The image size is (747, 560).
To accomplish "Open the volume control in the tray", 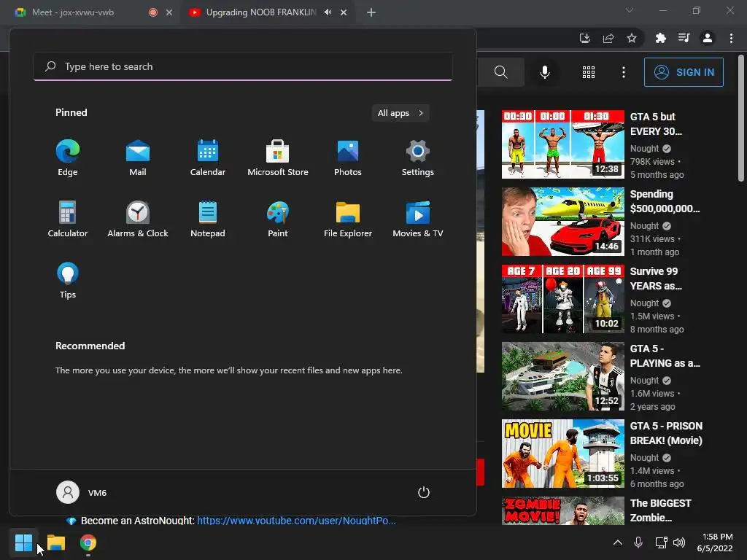I will [x=679, y=542].
